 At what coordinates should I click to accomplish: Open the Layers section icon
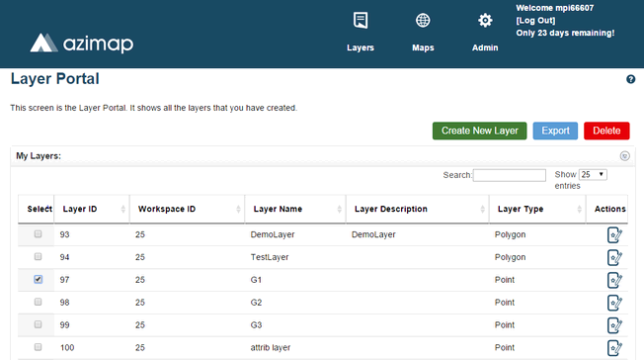click(x=361, y=20)
